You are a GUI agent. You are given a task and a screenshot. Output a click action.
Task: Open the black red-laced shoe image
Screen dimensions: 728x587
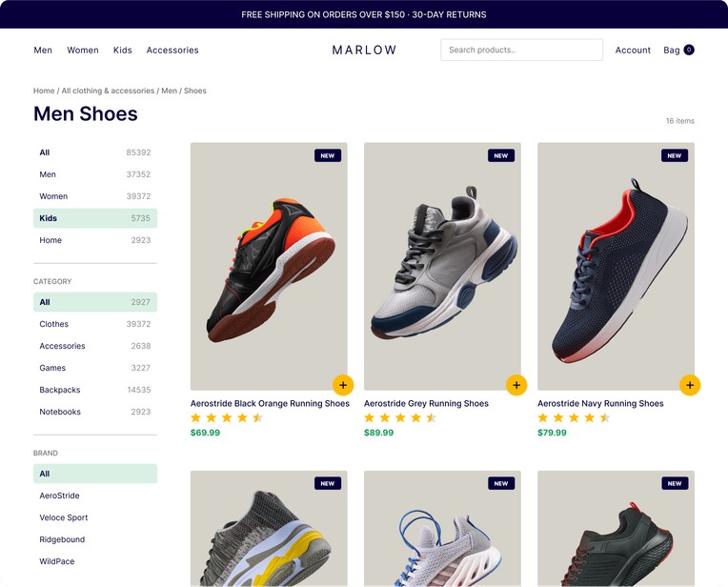coord(617,529)
